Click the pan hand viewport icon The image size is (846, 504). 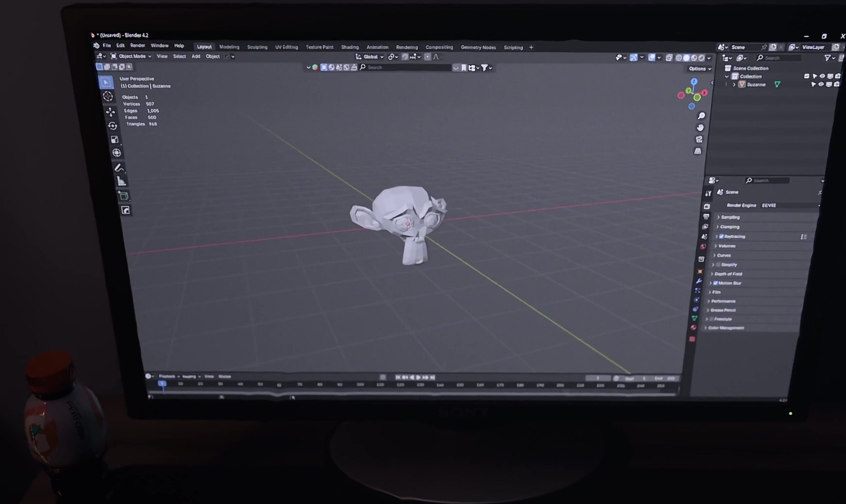pyautogui.click(x=700, y=127)
